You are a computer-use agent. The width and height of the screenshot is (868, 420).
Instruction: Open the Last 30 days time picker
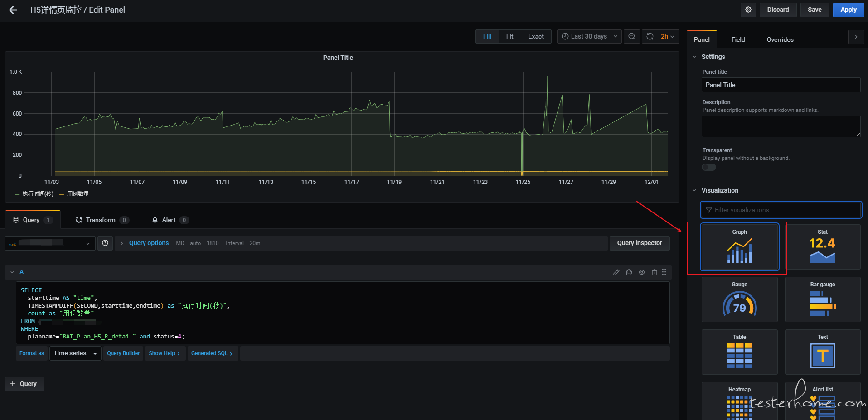589,36
